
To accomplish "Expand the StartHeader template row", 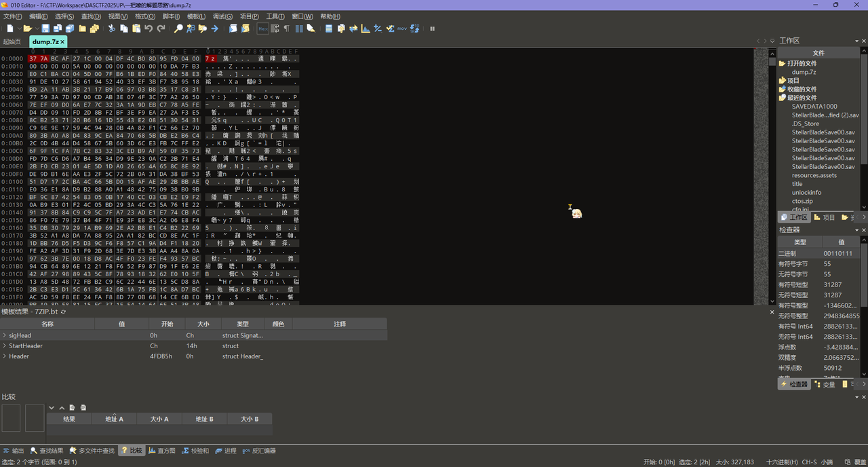I will [x=5, y=345].
